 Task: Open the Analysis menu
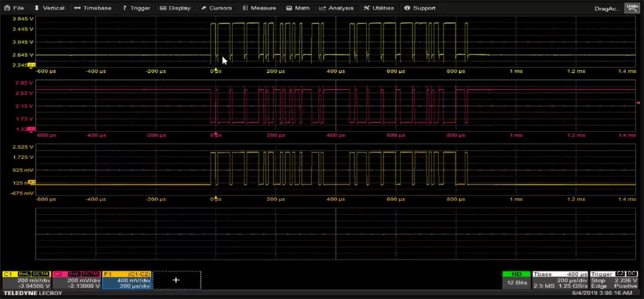336,8
